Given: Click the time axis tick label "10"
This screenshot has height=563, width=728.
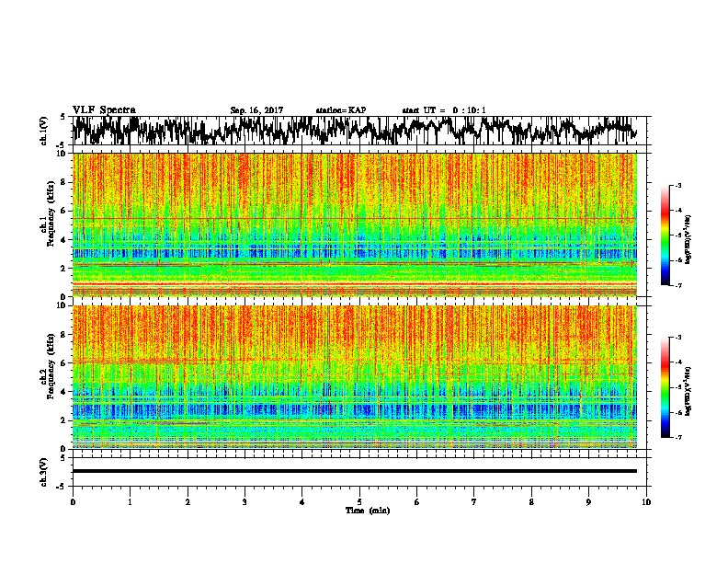Looking at the screenshot, I should 646,502.
